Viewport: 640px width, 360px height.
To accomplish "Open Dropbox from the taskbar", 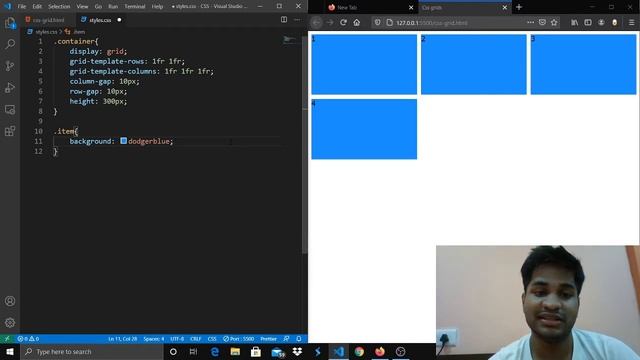I will point(297,351).
